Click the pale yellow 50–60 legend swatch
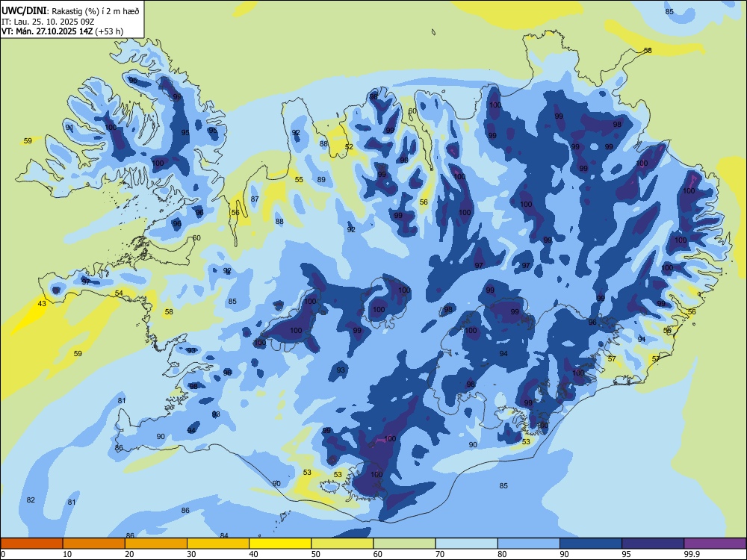Viewport: 747px width, 560px height. pyautogui.click(x=343, y=544)
